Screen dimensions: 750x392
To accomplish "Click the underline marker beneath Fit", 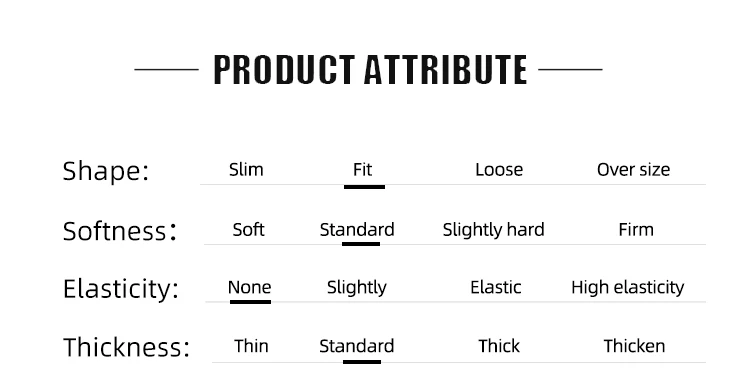I will coord(364,187).
